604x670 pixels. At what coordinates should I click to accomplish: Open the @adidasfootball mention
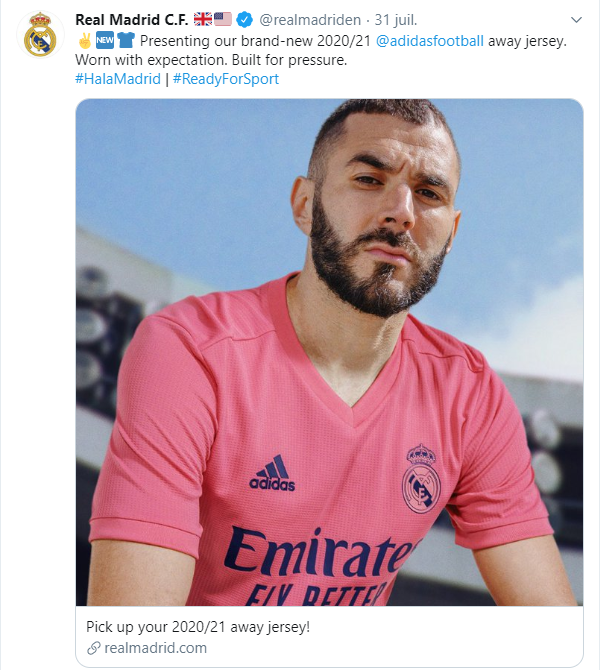pos(430,41)
